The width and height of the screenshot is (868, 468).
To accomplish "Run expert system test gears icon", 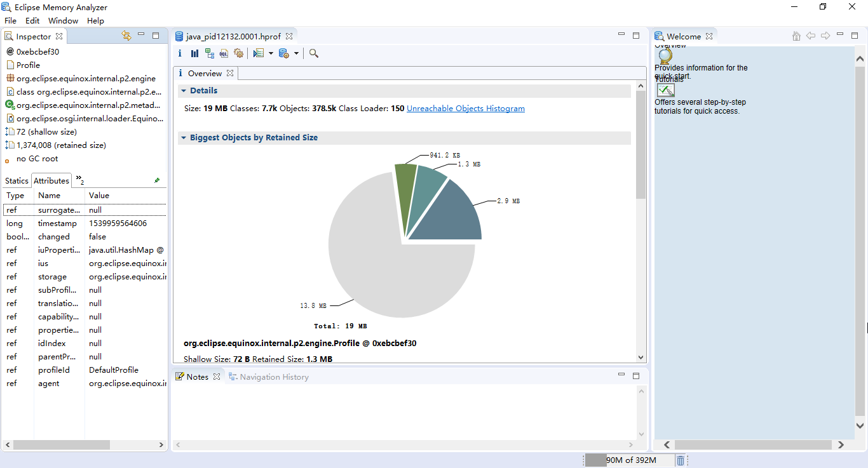I will tap(238, 53).
